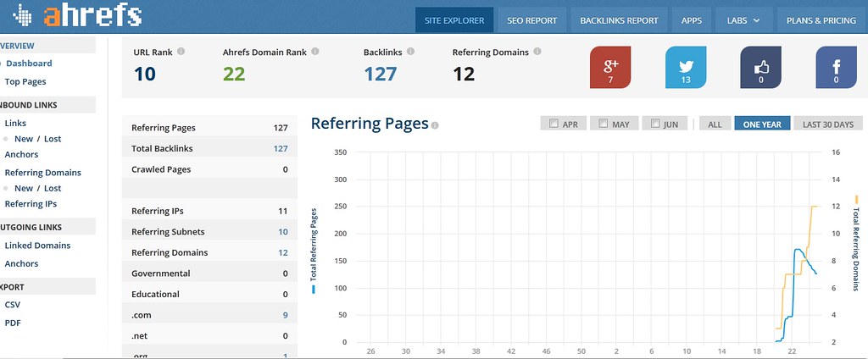Click the Google Plus share icon
868x359 pixels.
pyautogui.click(x=610, y=68)
